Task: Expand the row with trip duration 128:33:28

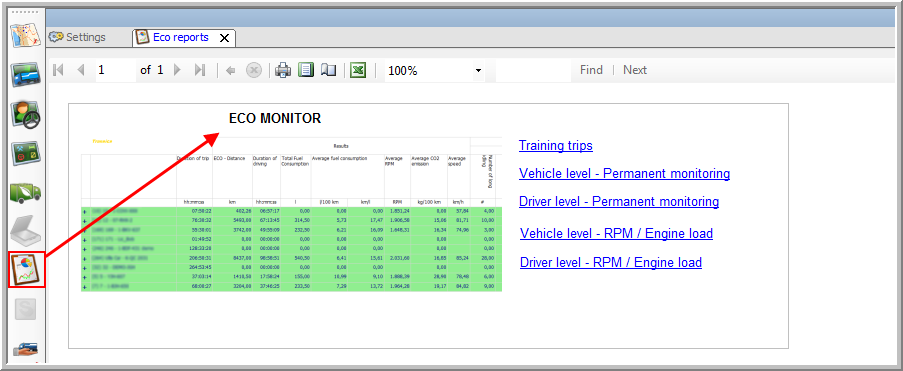Action: click(85, 248)
